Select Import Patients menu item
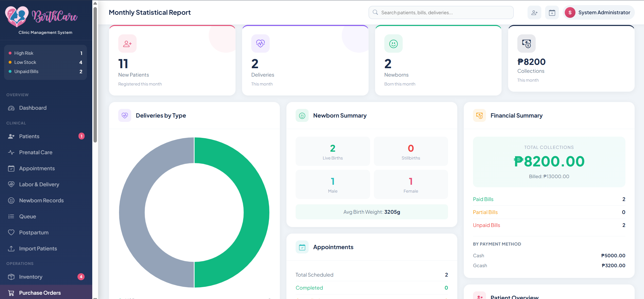The image size is (644, 299). point(46,249)
